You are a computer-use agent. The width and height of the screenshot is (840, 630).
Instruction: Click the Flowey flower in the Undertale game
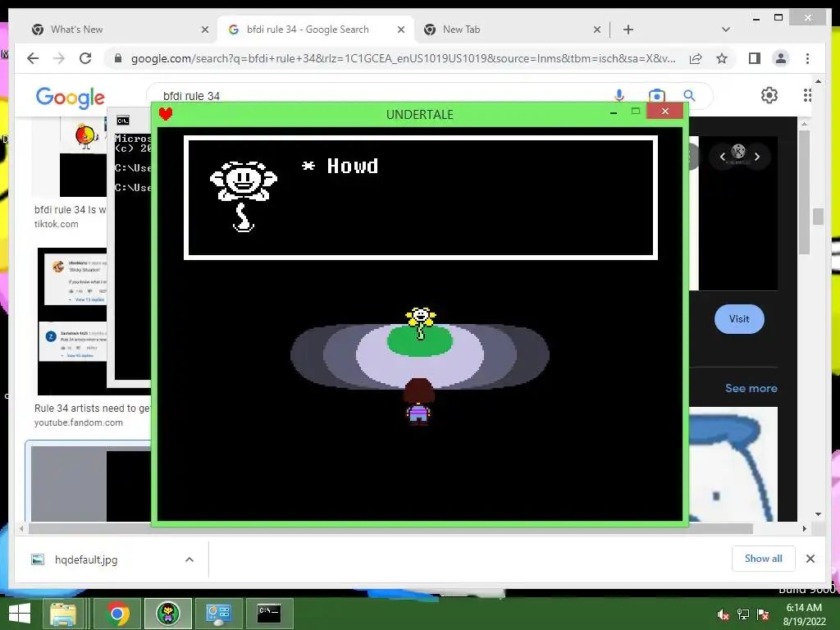coord(421,322)
